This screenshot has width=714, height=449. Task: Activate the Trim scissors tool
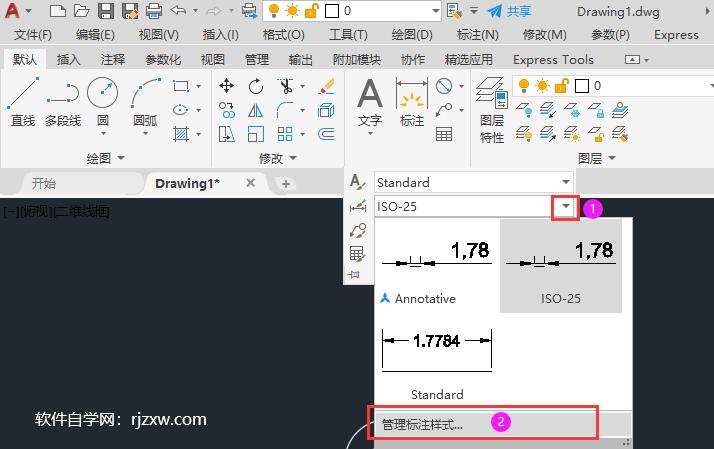click(286, 86)
